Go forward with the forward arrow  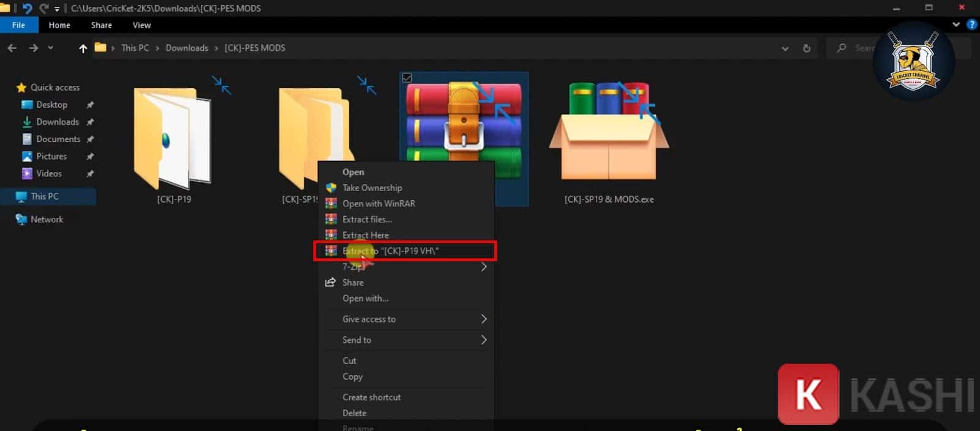point(33,48)
